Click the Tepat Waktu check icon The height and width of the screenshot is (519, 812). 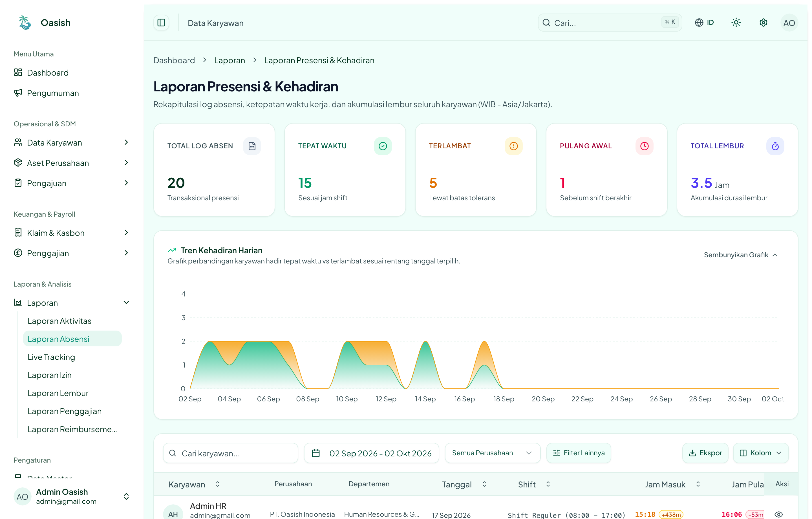click(383, 146)
